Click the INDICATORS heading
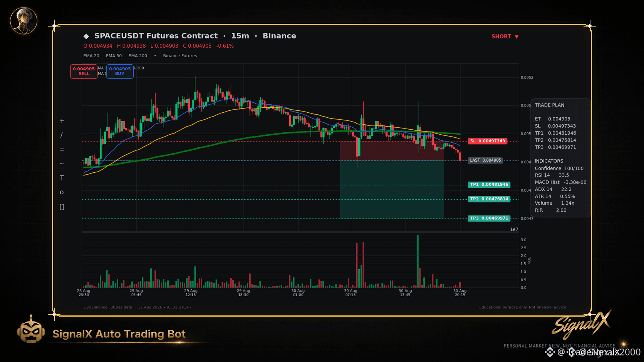 click(x=549, y=161)
